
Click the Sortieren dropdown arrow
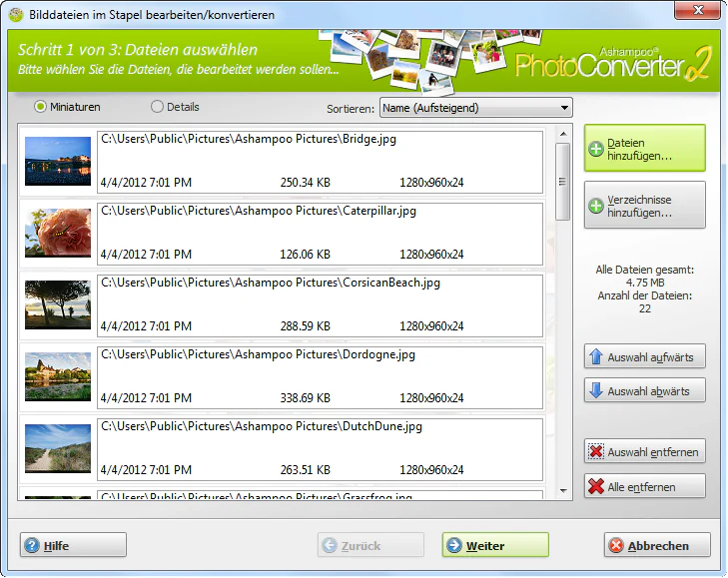[x=564, y=108]
